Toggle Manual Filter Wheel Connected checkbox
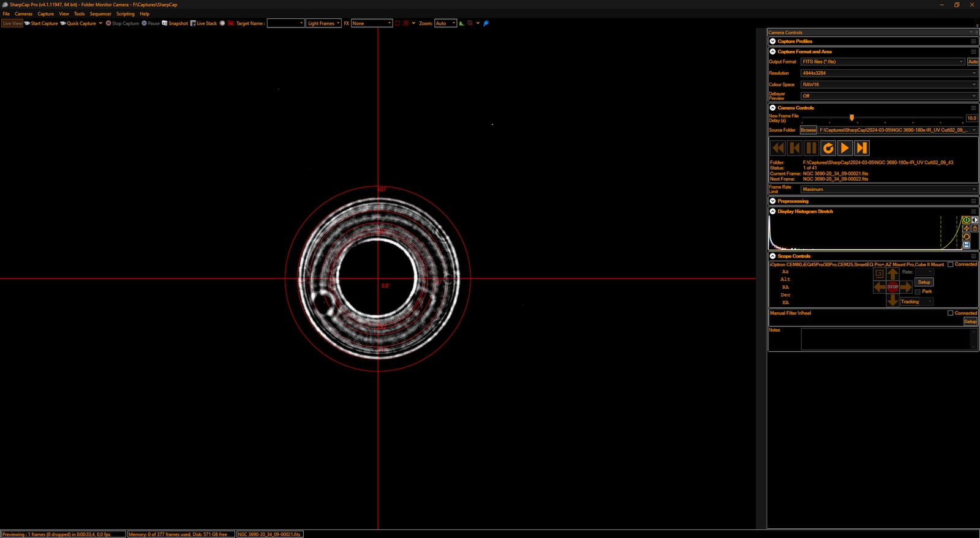980x538 pixels. [951, 313]
